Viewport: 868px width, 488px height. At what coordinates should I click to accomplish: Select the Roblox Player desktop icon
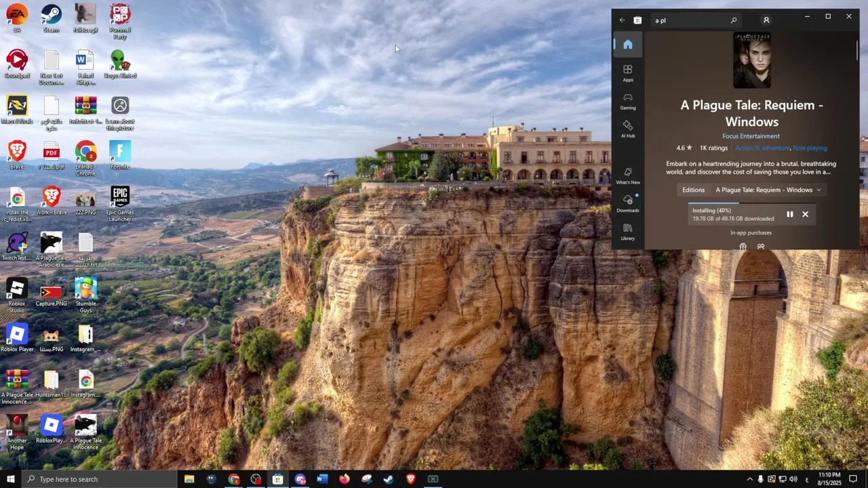point(17,338)
